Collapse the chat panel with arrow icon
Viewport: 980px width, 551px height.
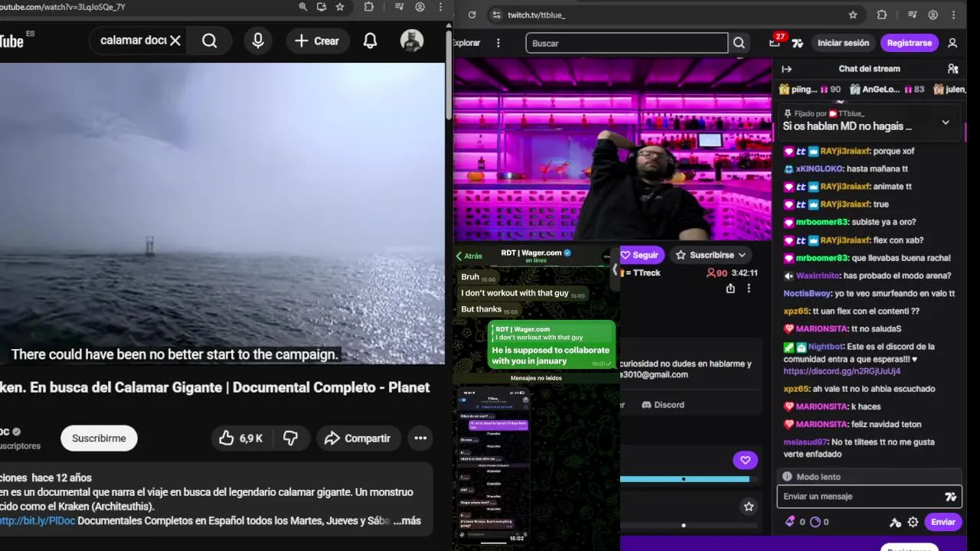click(x=786, y=69)
